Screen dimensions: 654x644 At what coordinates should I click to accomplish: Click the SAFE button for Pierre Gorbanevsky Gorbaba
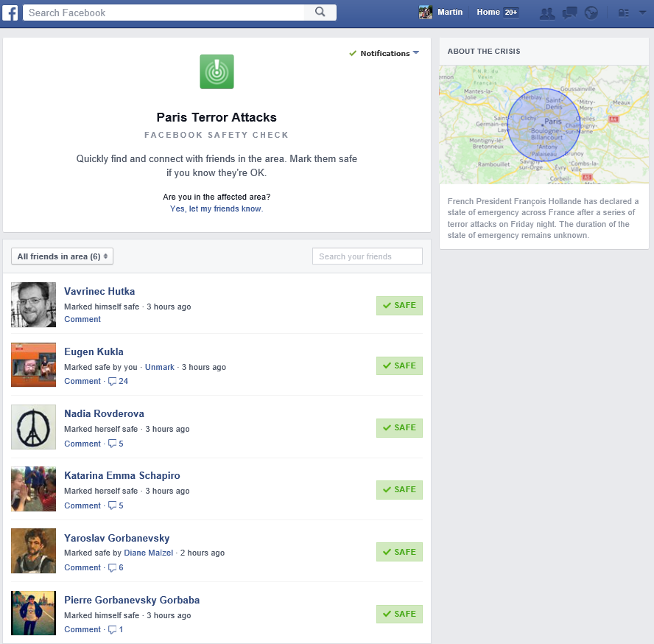coord(400,614)
